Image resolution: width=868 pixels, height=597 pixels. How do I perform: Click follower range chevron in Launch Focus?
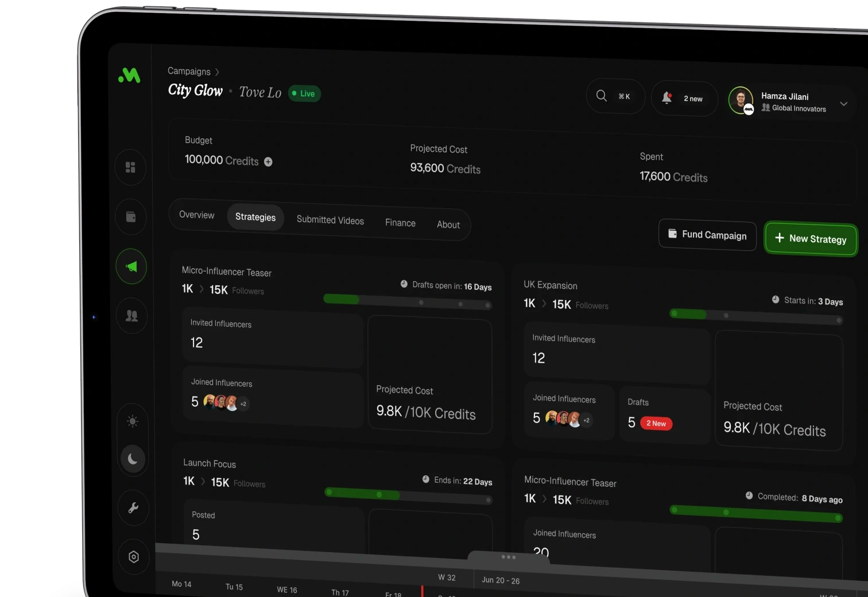click(x=203, y=482)
